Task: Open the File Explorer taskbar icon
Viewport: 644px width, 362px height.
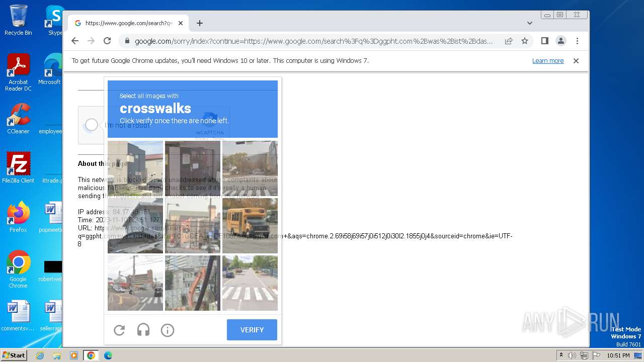Action: coord(57,355)
